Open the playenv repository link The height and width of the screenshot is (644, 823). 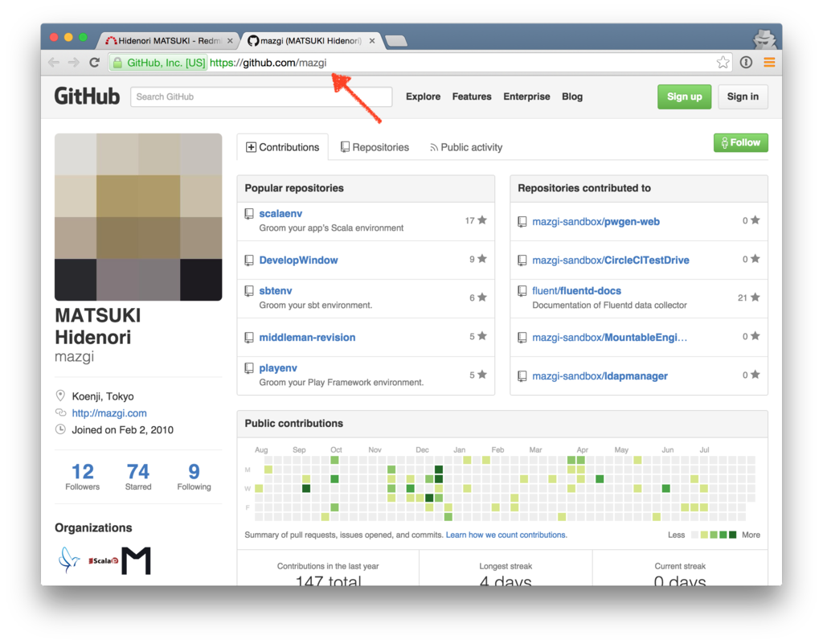tap(278, 368)
